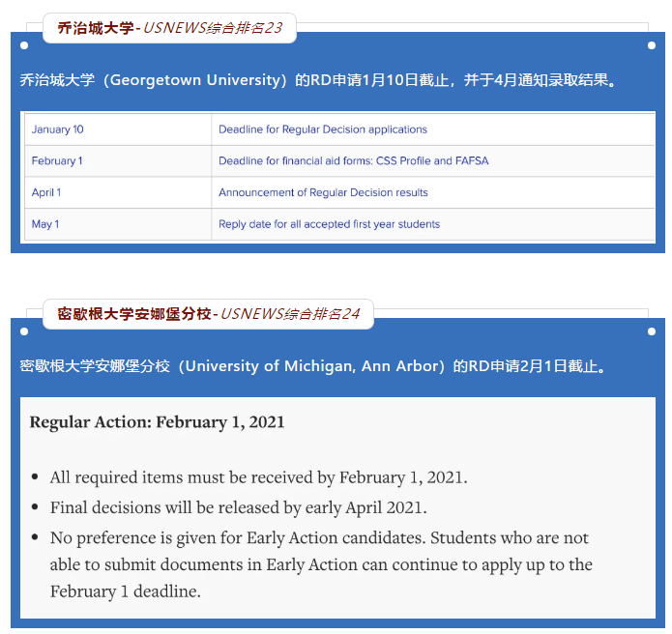Click 'Reply date for all accepted' cell
The height and width of the screenshot is (634, 672).
[x=433, y=224]
